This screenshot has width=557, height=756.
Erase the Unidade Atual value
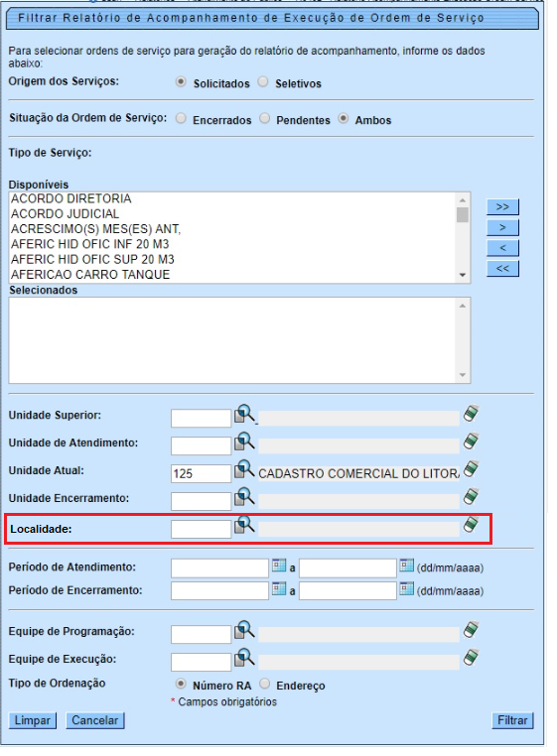pyautogui.click(x=471, y=468)
